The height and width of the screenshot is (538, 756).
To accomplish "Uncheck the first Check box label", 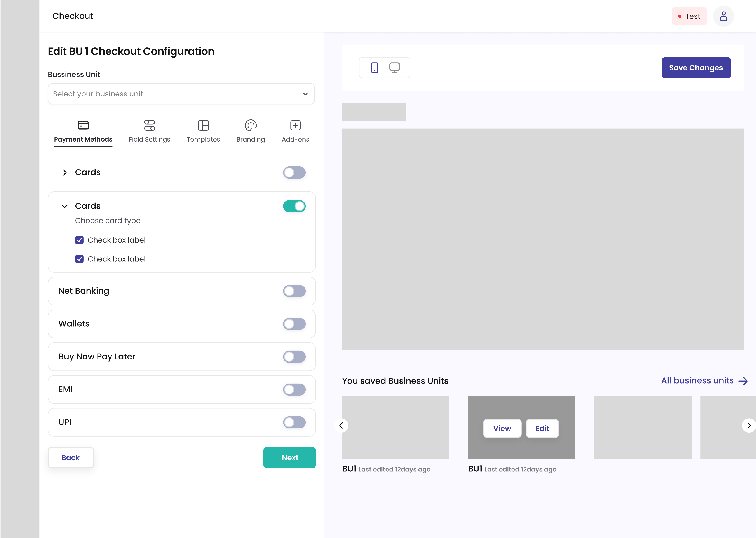I will [79, 240].
